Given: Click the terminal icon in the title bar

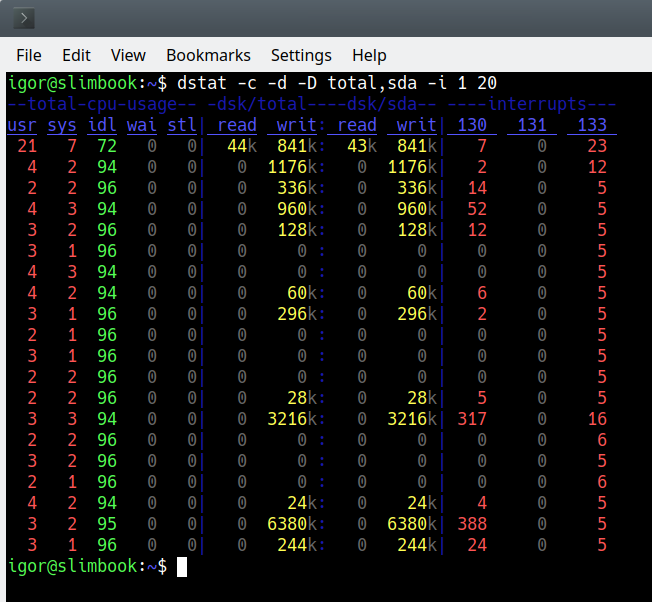Looking at the screenshot, I should click(24, 18).
